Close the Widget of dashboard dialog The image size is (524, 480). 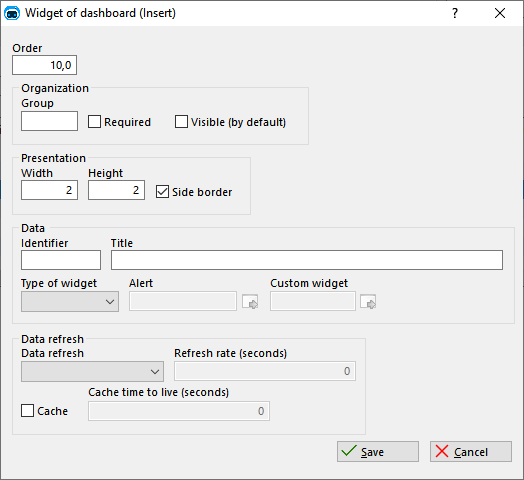pyautogui.click(x=500, y=13)
